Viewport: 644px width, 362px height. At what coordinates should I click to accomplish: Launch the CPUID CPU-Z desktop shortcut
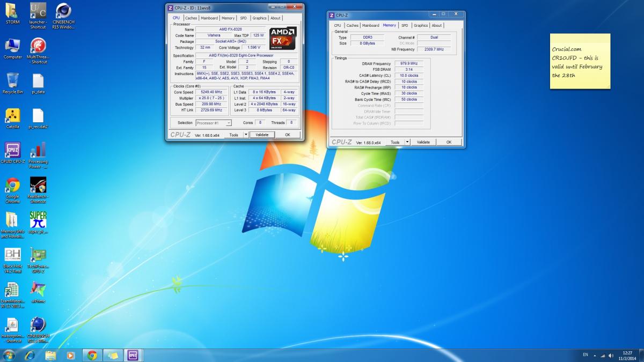pyautogui.click(x=12, y=153)
